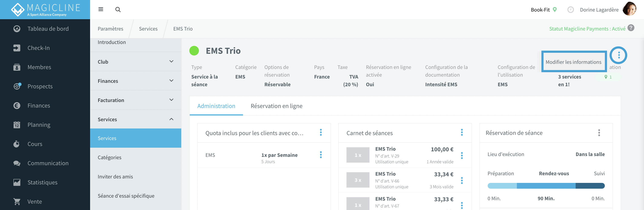Open the hamburger menu icon
644x210 pixels.
click(101, 9)
